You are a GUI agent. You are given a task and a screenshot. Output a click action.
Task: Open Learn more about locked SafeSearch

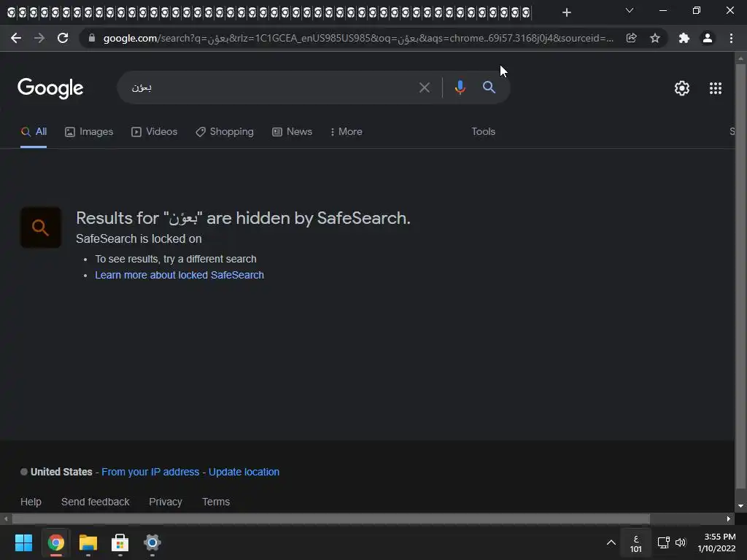(179, 275)
